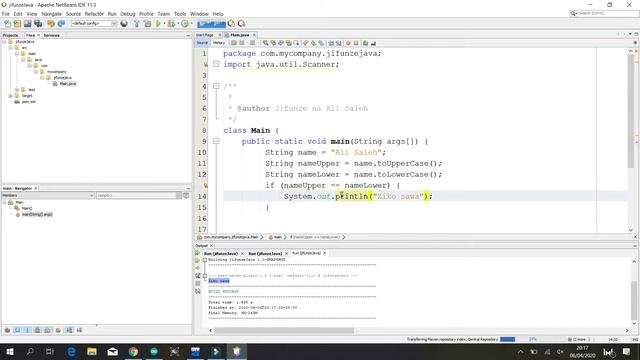The width and height of the screenshot is (640, 360).
Task: Close the Main.java editor tab
Action: [x=254, y=35]
